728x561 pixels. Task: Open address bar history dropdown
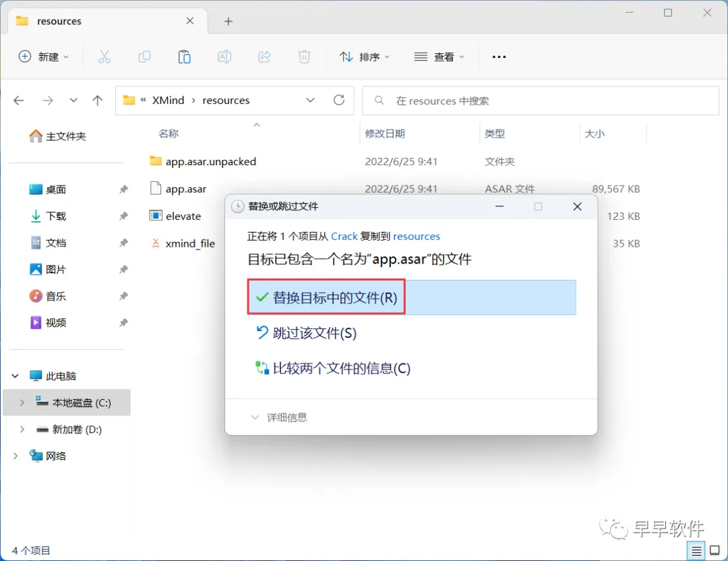(x=310, y=100)
